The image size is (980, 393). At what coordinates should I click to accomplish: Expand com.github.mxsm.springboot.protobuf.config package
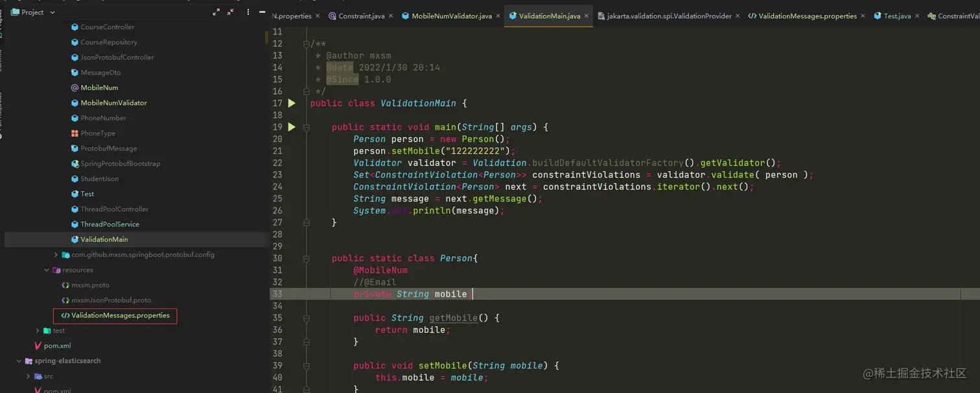click(x=56, y=255)
